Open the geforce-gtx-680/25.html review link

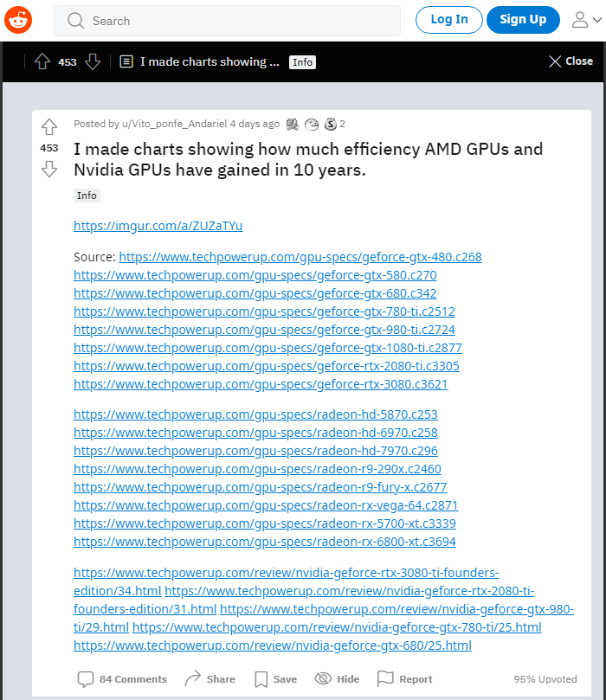coord(273,646)
